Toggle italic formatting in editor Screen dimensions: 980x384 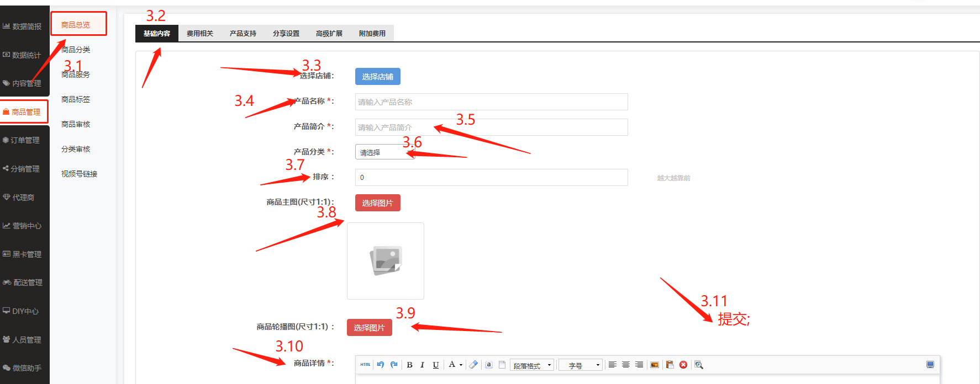click(423, 365)
